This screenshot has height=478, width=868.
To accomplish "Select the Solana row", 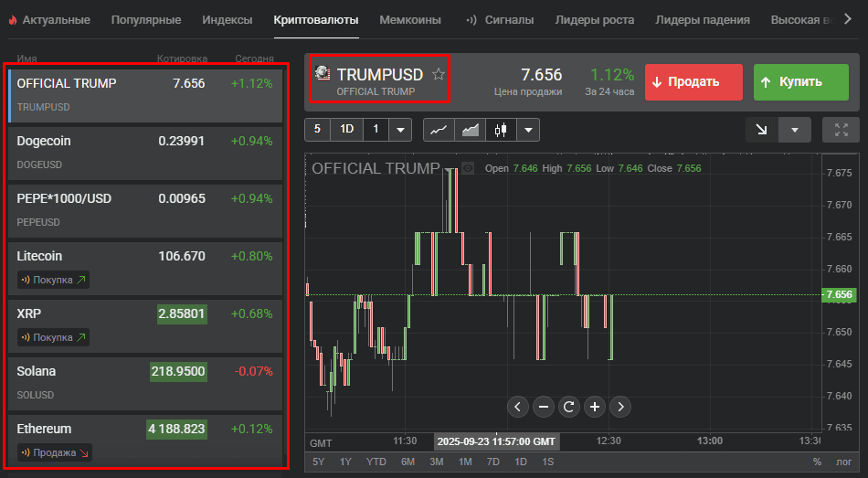I will pyautogui.click(x=145, y=383).
